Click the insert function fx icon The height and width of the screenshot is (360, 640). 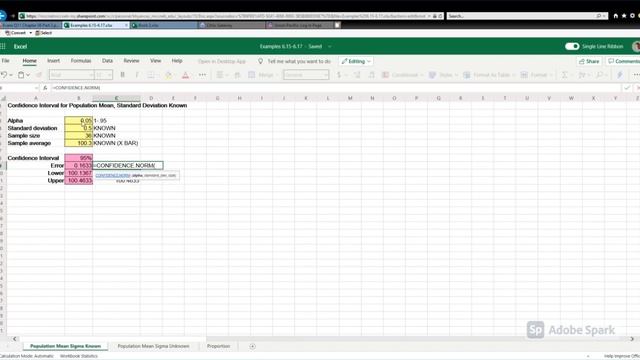[45, 88]
